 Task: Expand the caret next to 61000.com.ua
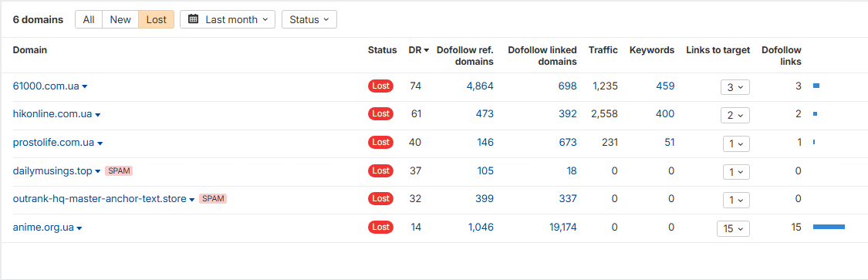(x=85, y=87)
